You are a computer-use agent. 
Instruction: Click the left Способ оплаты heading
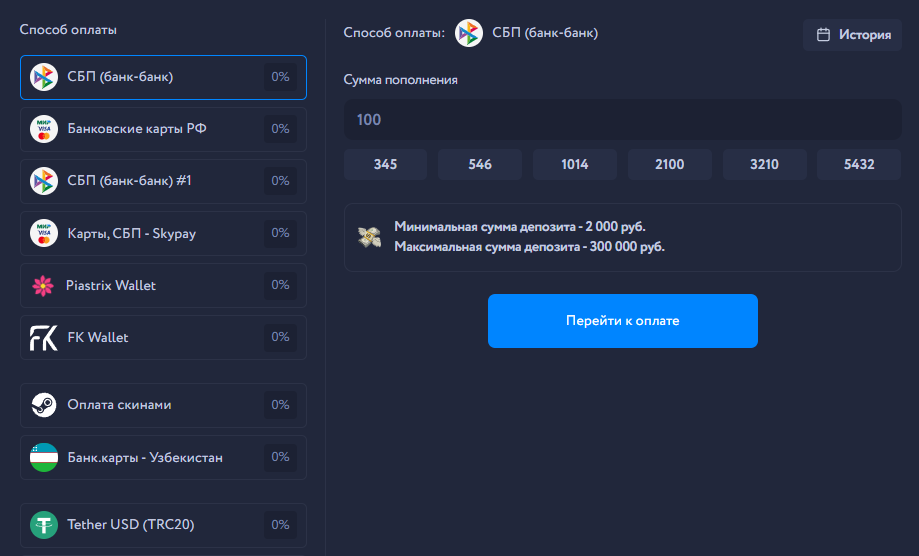[68, 30]
